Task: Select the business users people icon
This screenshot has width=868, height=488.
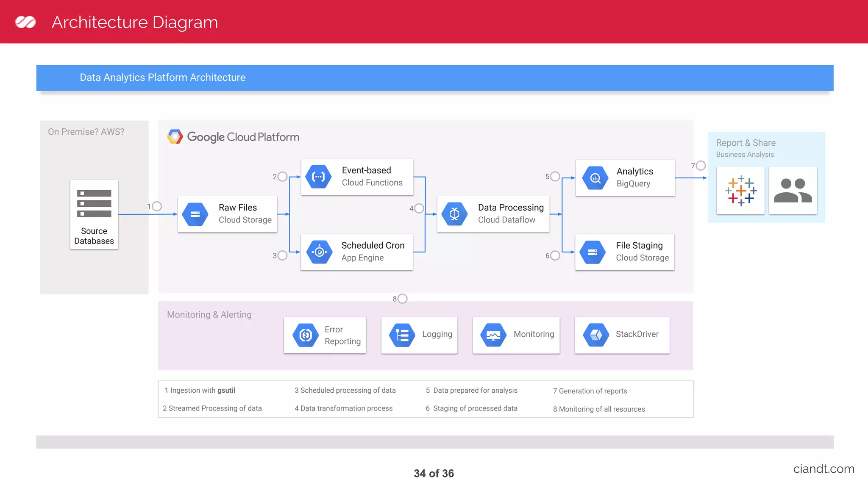Action: 793,191
